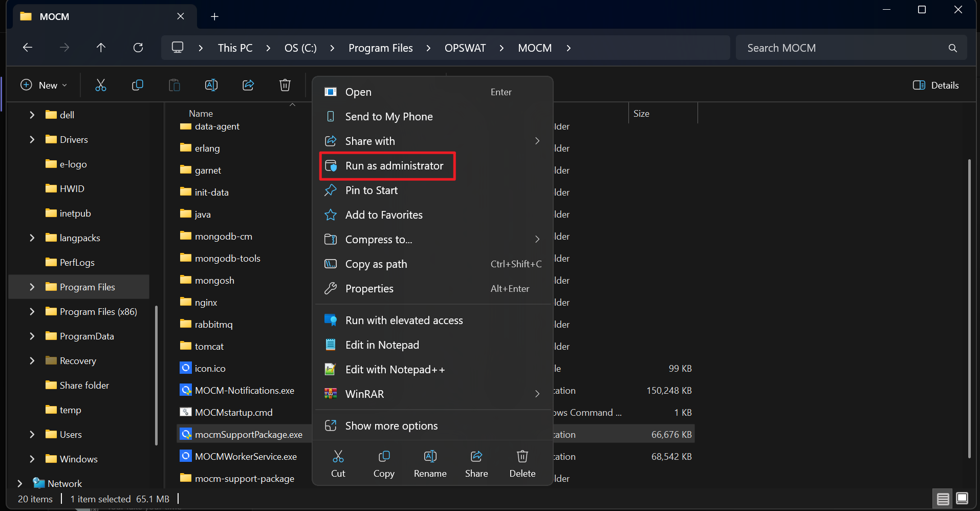Expand the Drivers folder in tree

point(32,139)
